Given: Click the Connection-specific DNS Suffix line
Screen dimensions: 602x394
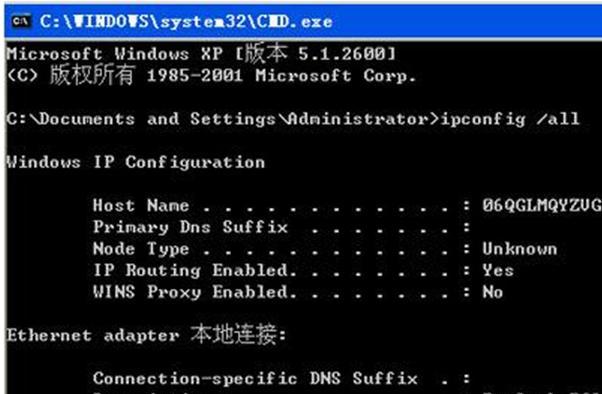Looking at the screenshot, I should pyautogui.click(x=281, y=379).
